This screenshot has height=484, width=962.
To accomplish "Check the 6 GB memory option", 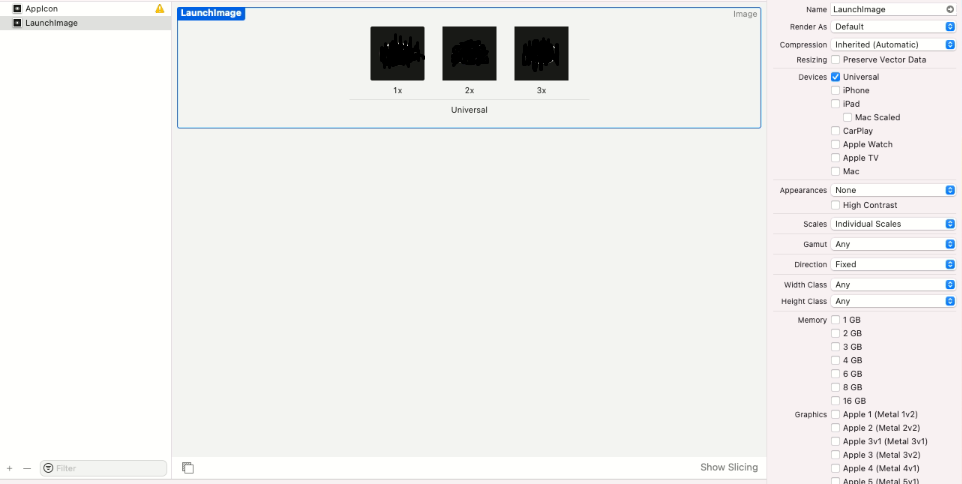I will pyautogui.click(x=836, y=374).
